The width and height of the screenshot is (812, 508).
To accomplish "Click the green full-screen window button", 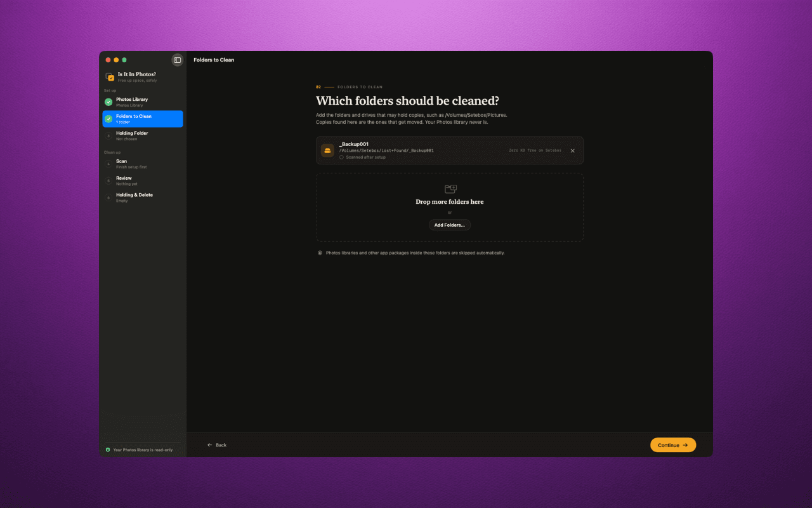I will (124, 60).
